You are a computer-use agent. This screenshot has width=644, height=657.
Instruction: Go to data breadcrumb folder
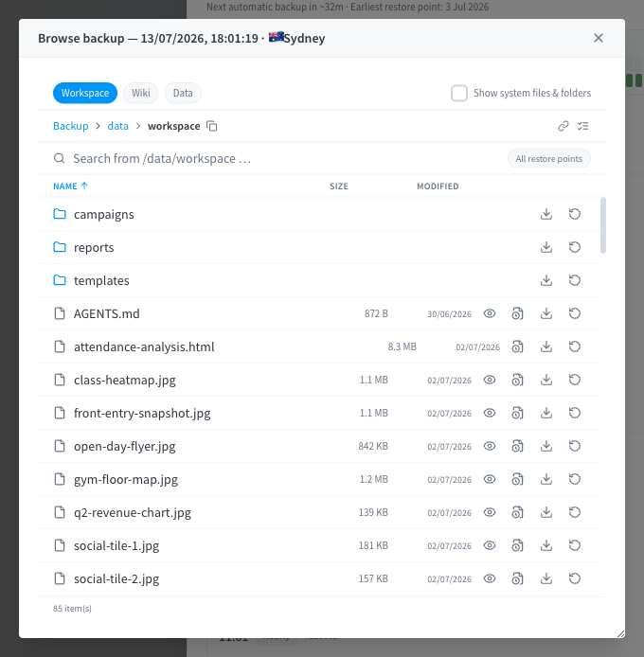click(117, 126)
